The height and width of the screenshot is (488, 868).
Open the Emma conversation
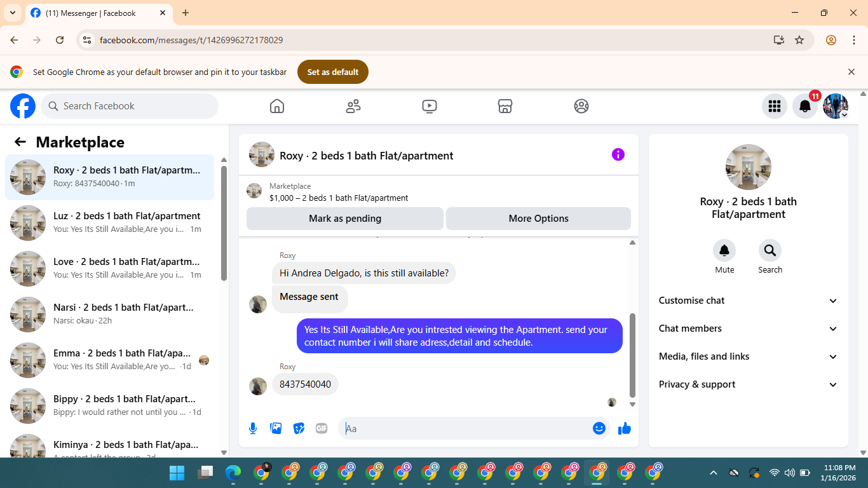click(109, 360)
